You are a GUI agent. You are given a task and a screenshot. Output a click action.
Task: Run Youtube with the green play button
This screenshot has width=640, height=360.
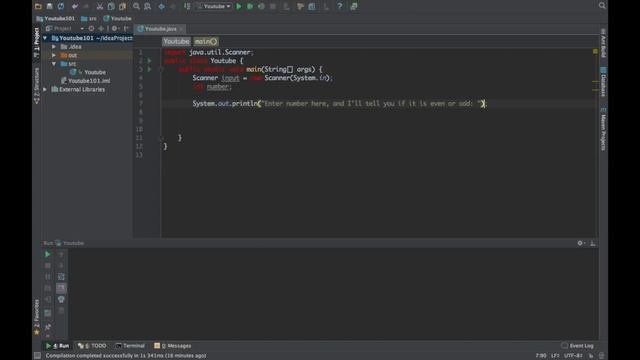(x=239, y=6)
